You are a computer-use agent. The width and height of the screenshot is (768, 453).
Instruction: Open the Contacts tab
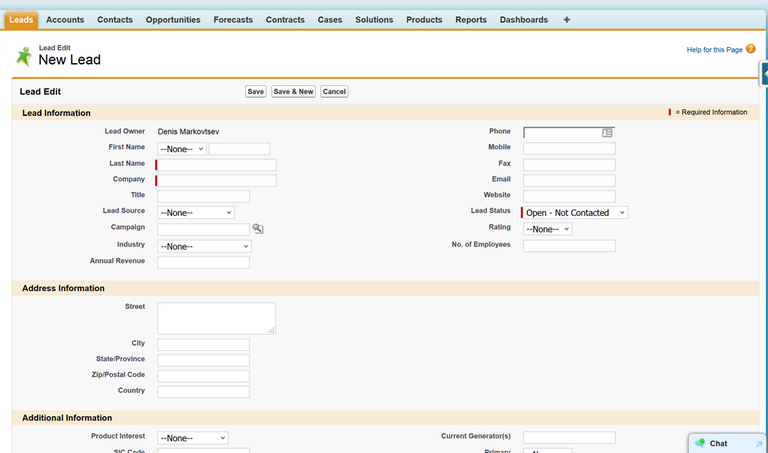point(115,20)
